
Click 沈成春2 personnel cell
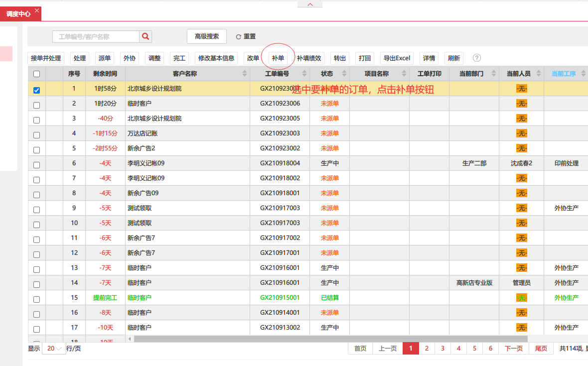point(521,163)
